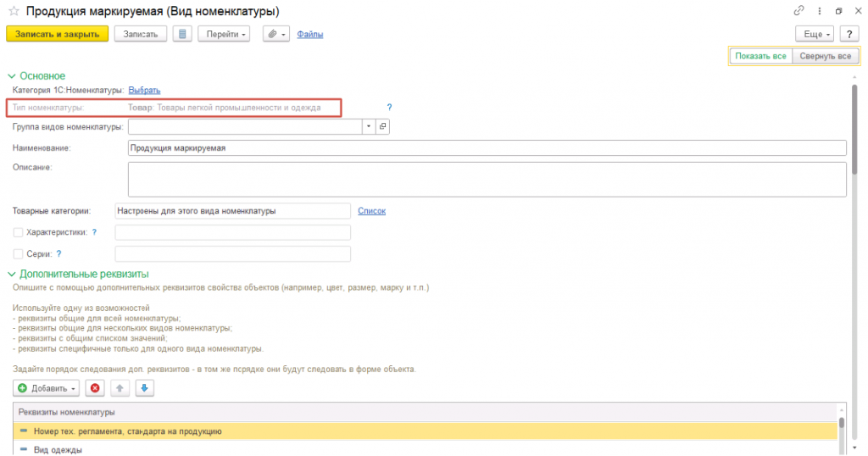868x456 pixels.
Task: Enable the Характеристики checkbox
Action: [19, 232]
